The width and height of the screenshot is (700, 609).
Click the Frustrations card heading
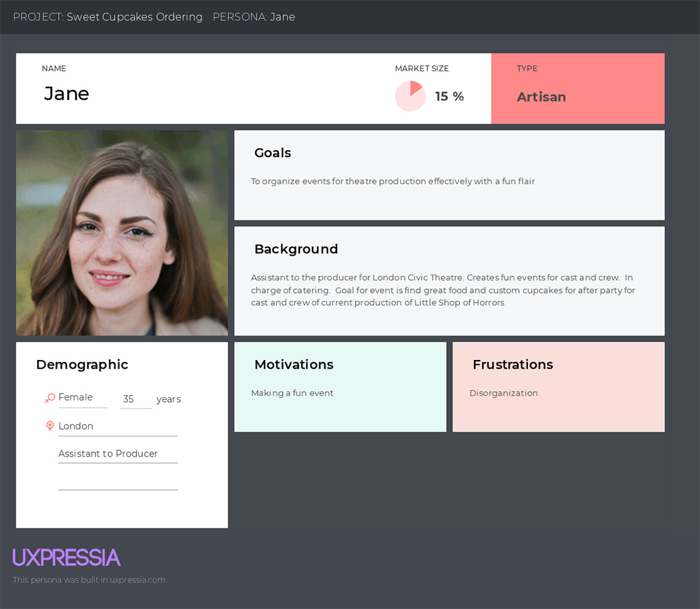click(512, 365)
